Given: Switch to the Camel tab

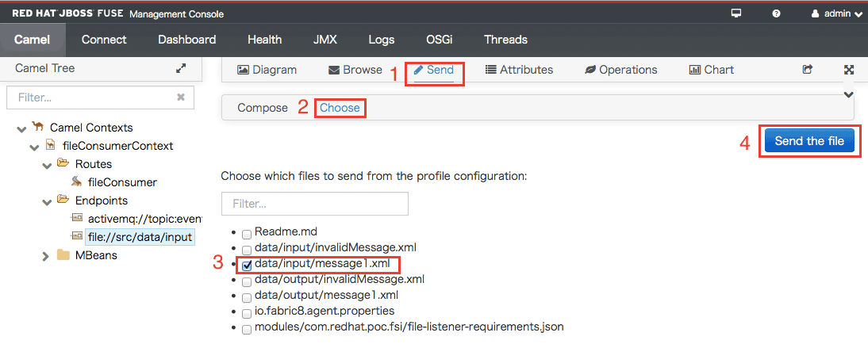Looking at the screenshot, I should coord(32,40).
